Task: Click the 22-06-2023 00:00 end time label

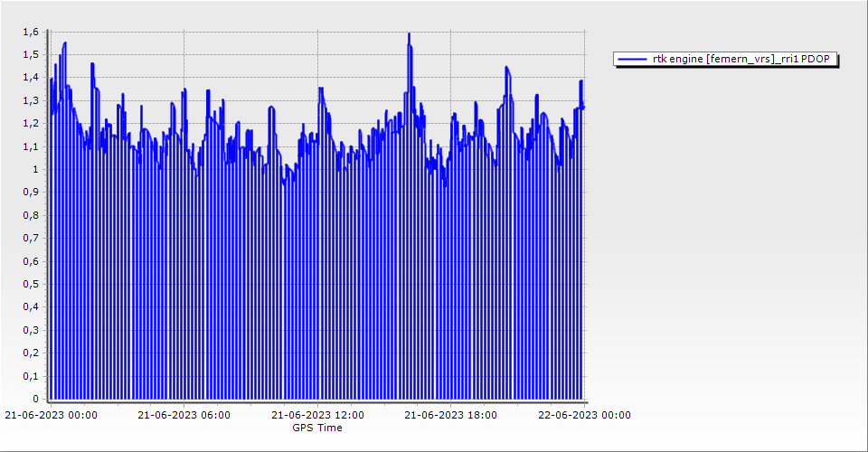Action: (584, 416)
